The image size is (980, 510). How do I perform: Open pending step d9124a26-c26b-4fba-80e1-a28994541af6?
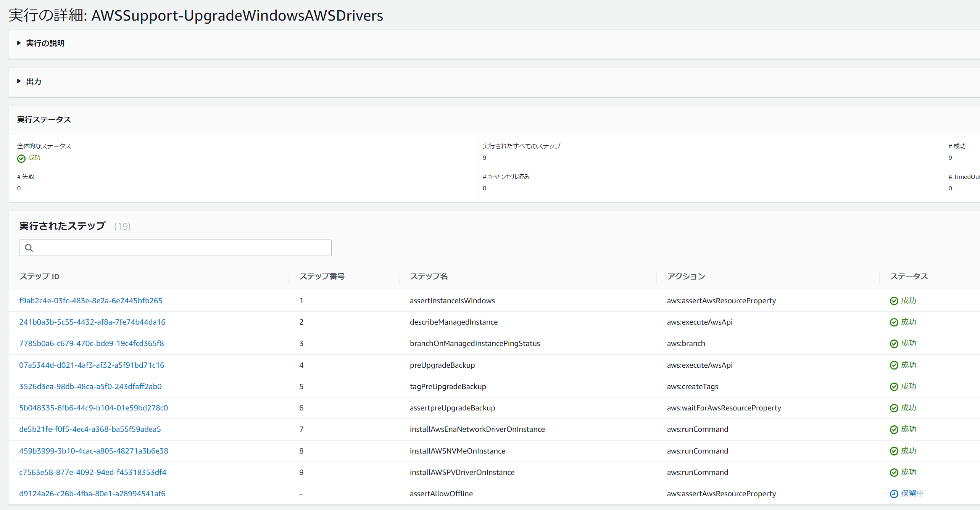point(92,494)
